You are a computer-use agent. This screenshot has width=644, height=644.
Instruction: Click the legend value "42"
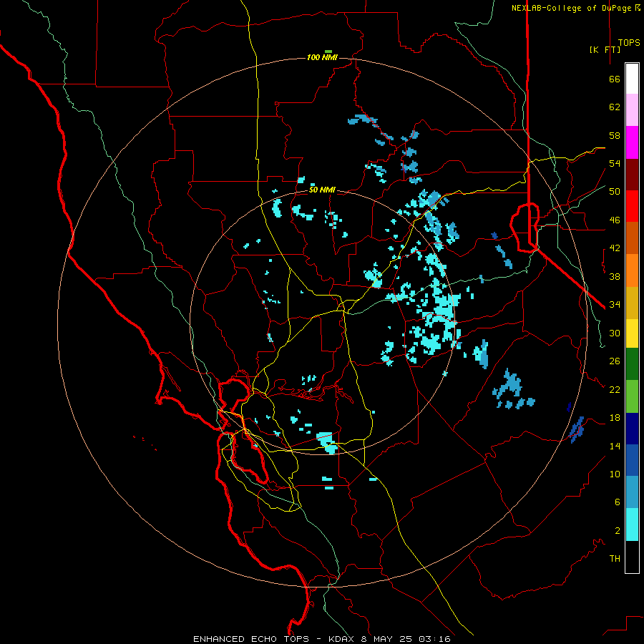tap(615, 248)
